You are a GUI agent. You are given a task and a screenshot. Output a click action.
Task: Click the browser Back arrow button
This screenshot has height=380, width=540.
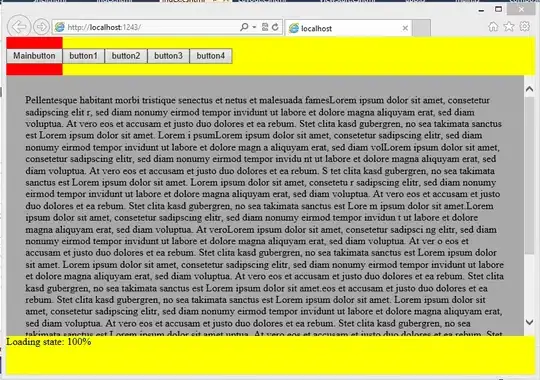pos(19,27)
